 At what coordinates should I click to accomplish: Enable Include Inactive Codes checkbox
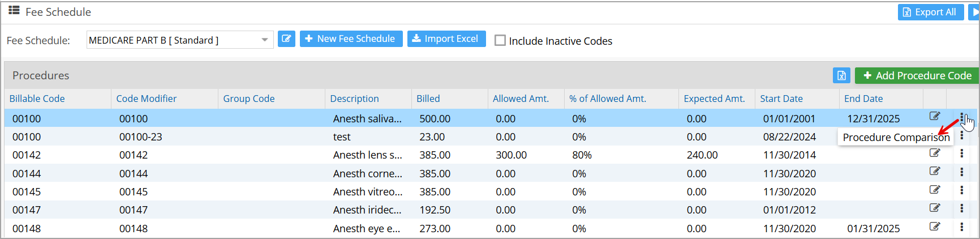[x=500, y=41]
